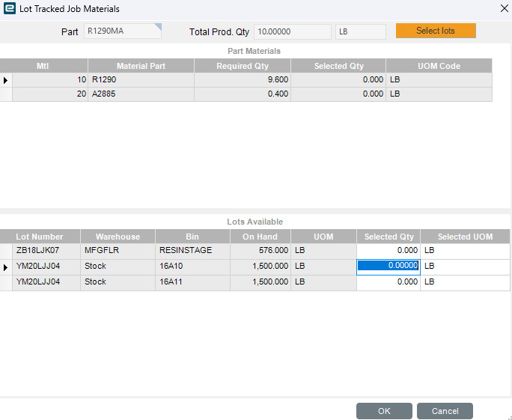The width and height of the screenshot is (512, 420).
Task: Click the MFGFLR warehouse cell
Action: pyautogui.click(x=118, y=251)
